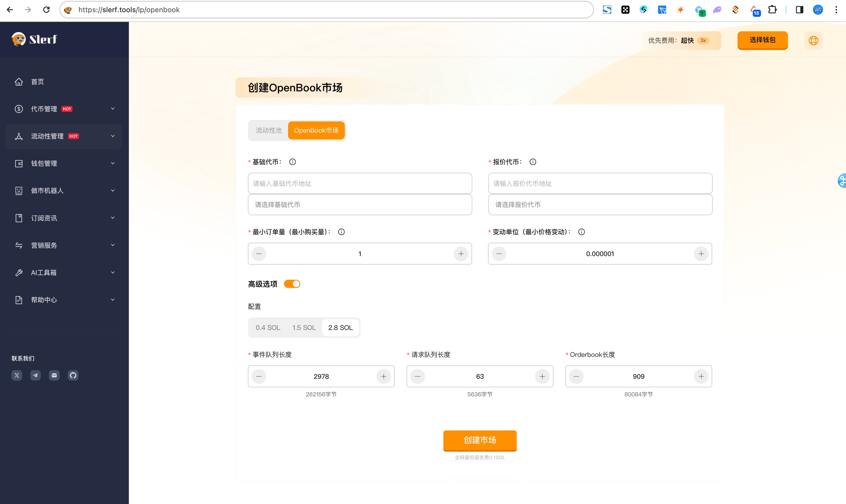Image resolution: width=846 pixels, height=504 pixels.
Task: Switch to the 流动性池 tab
Action: 268,130
